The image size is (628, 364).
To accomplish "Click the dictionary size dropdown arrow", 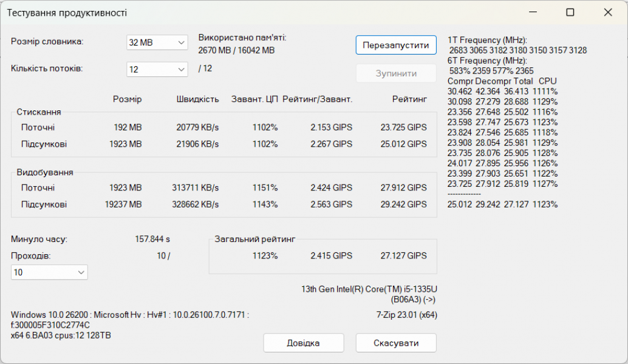I will tap(180, 42).
